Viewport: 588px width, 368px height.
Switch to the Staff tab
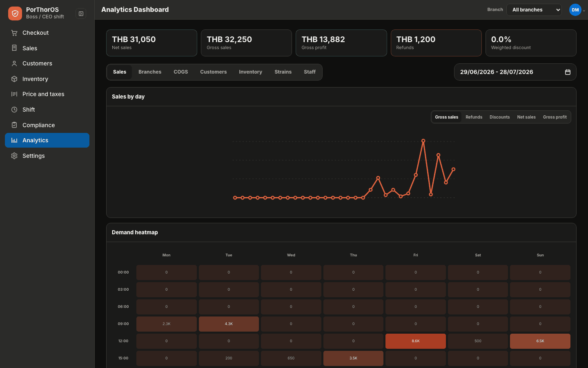[310, 72]
